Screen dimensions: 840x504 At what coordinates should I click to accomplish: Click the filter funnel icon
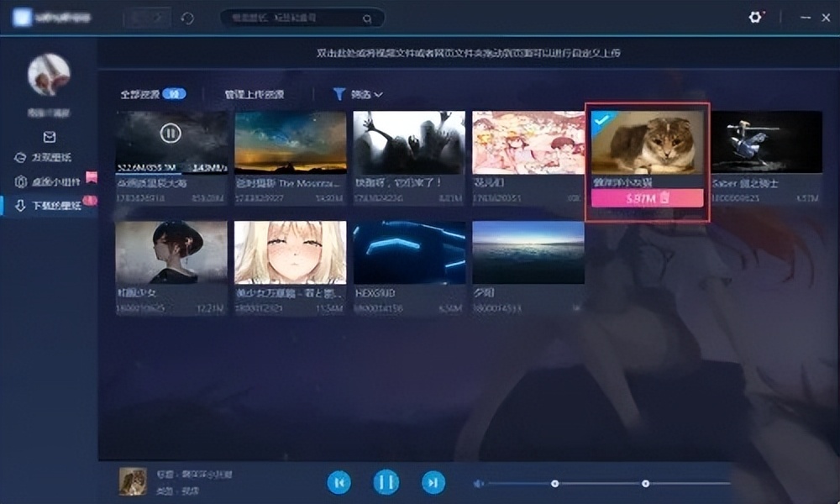(339, 94)
